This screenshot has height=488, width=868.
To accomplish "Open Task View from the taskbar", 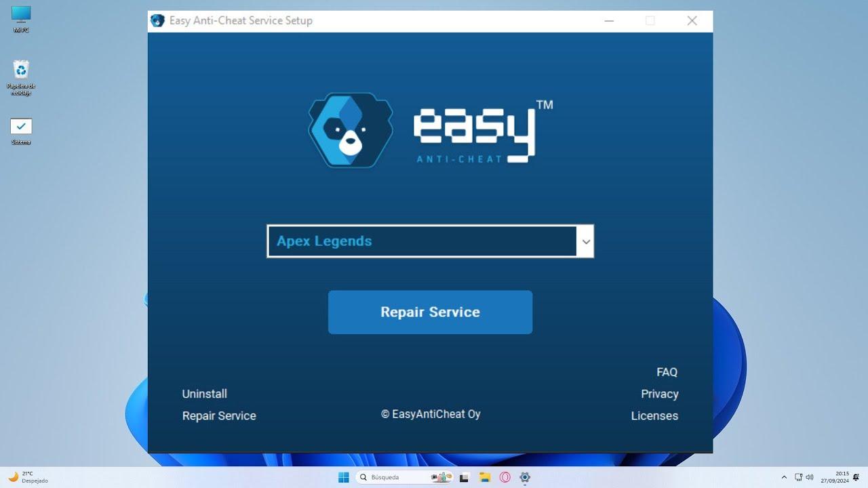I will [x=465, y=477].
